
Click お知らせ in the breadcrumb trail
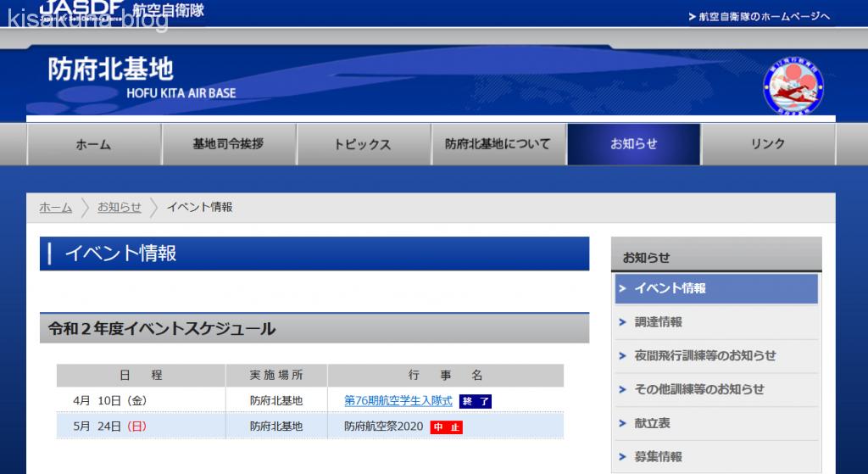(119, 207)
